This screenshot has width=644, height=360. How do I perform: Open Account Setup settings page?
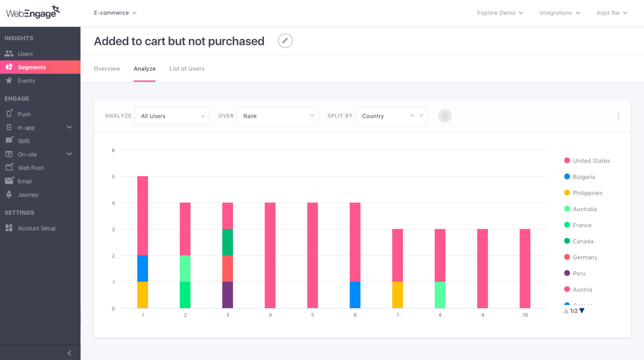[x=36, y=228]
